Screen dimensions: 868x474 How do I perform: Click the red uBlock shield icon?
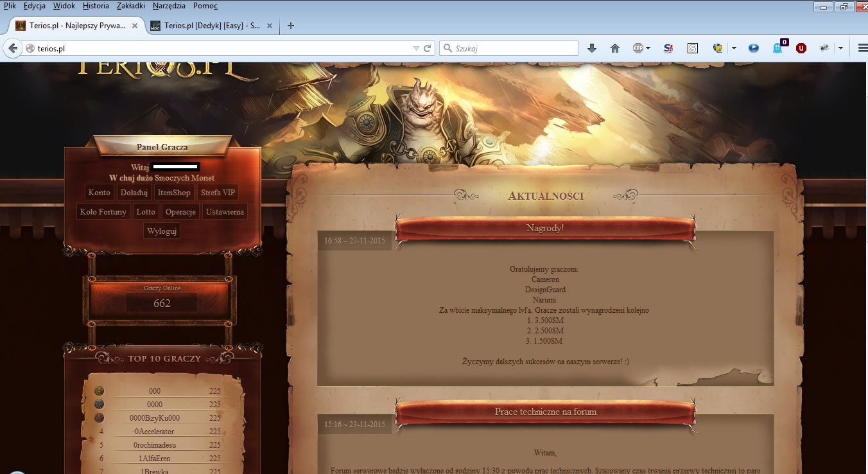(801, 48)
